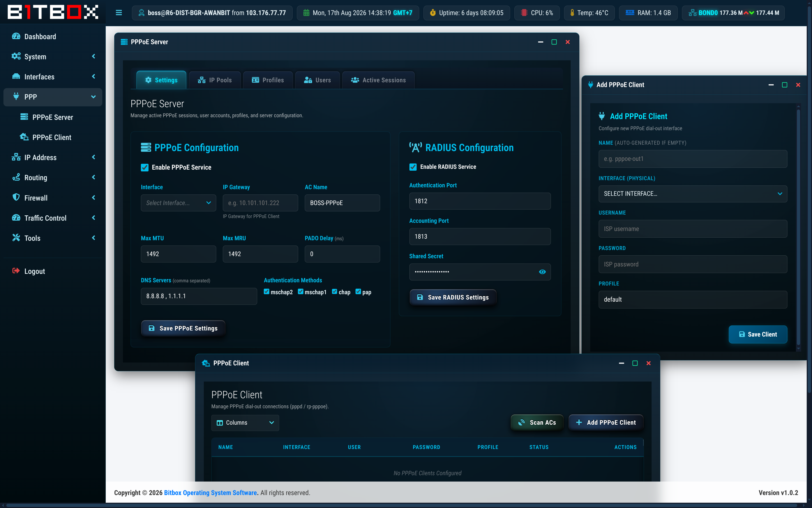Click the Bitbox logo
Screen dimensions: 812x508
(x=53, y=12)
